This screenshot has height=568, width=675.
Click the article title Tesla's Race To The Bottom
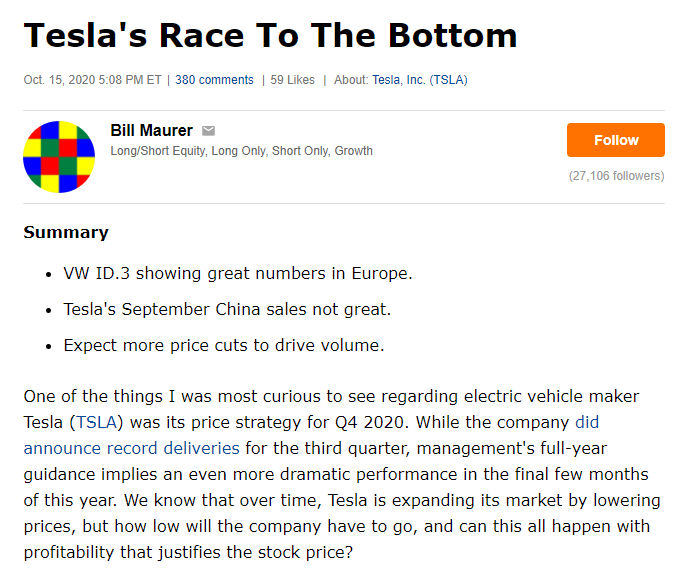coord(270,35)
